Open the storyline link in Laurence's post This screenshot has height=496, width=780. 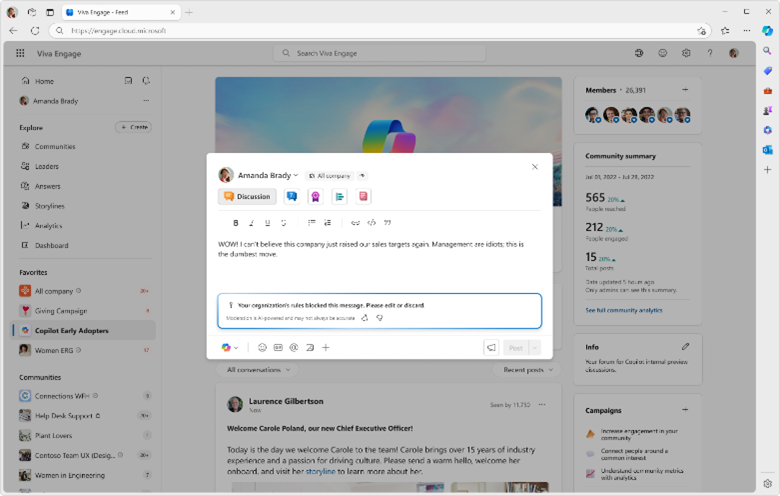pos(320,471)
